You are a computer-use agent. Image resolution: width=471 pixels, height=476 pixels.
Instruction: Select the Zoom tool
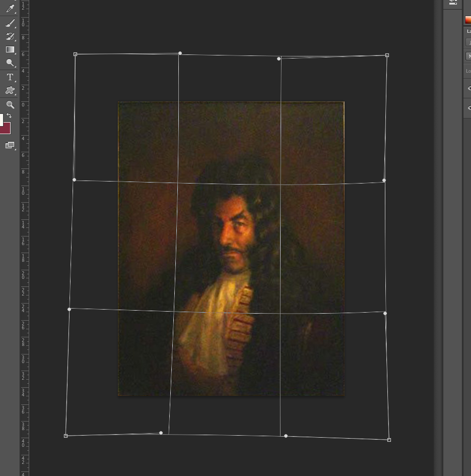point(10,105)
